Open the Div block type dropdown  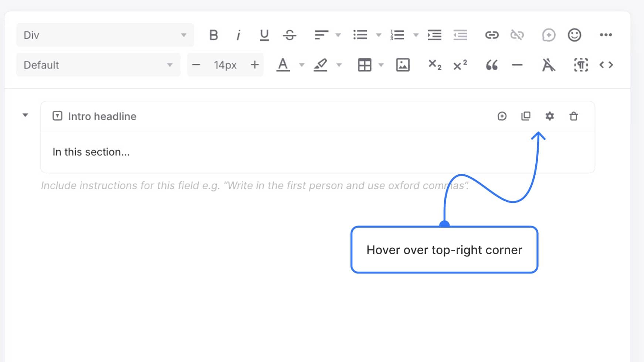click(105, 35)
